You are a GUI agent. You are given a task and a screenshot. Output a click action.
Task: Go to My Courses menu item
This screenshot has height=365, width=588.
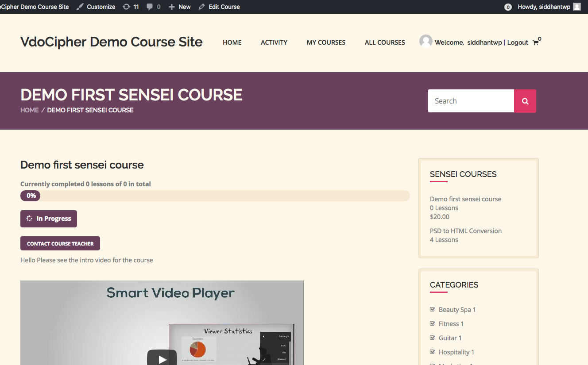coord(326,42)
